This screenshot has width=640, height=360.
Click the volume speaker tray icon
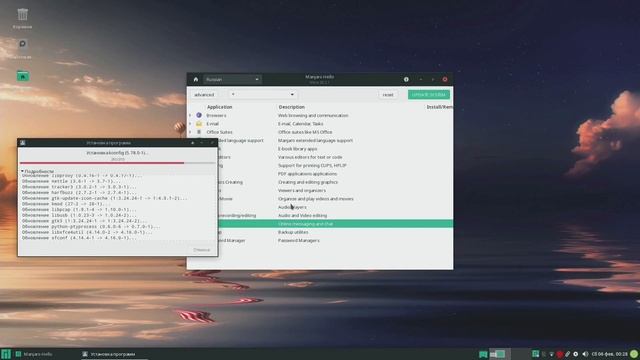(x=585, y=354)
